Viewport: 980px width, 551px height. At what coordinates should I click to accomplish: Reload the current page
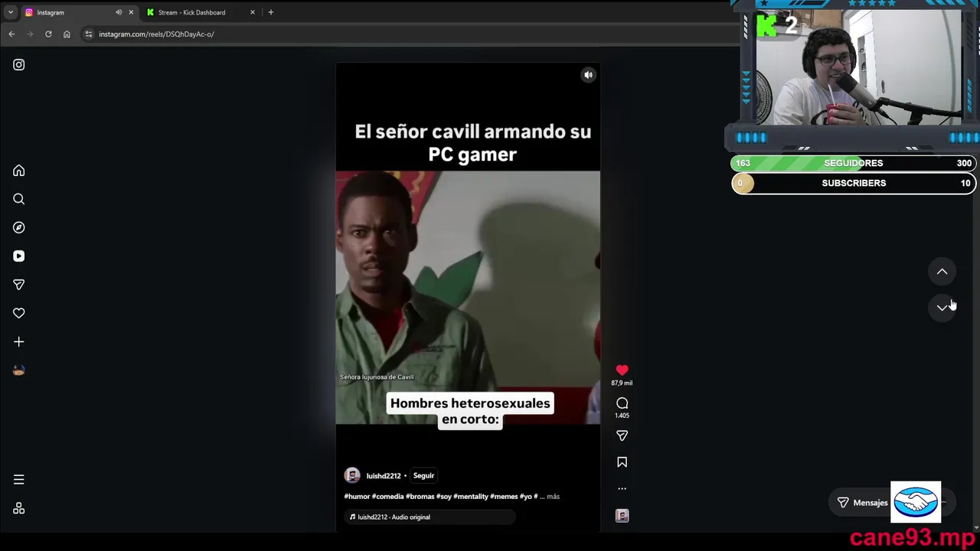click(48, 34)
